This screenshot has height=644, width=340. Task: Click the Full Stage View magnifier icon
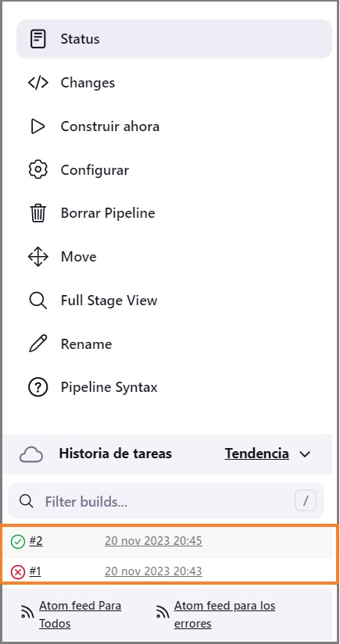click(x=38, y=301)
